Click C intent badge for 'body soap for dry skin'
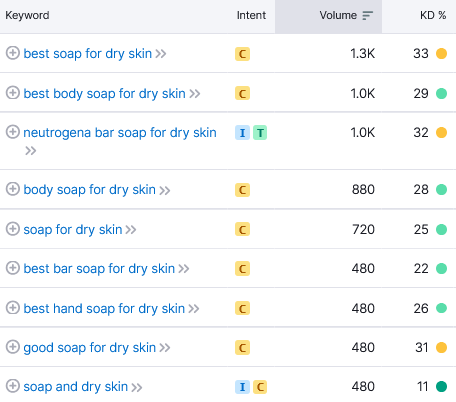 point(242,190)
